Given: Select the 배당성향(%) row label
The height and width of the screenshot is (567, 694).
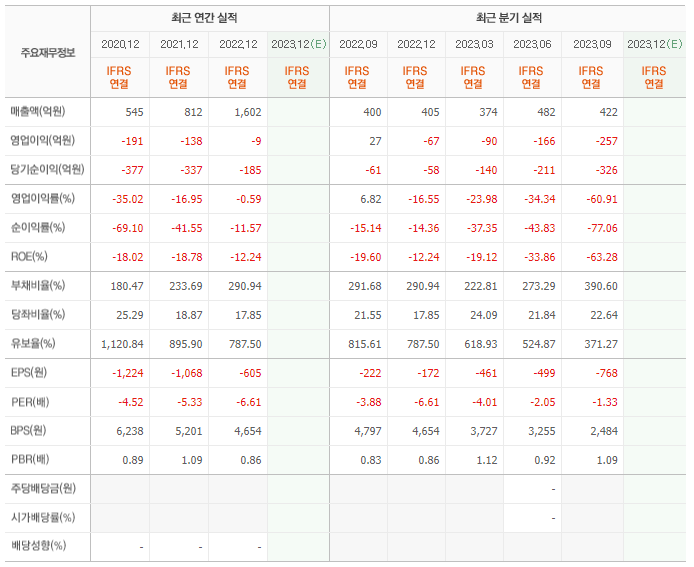Looking at the screenshot, I should (x=38, y=545).
